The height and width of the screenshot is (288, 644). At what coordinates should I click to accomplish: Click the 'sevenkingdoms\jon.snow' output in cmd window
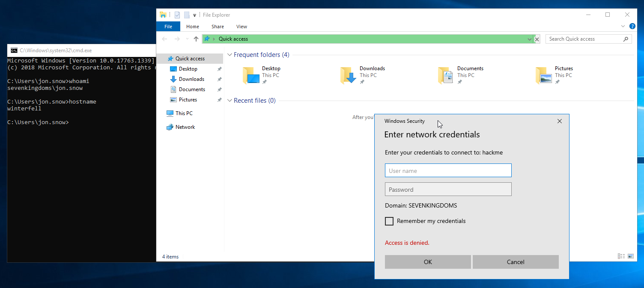click(x=45, y=88)
